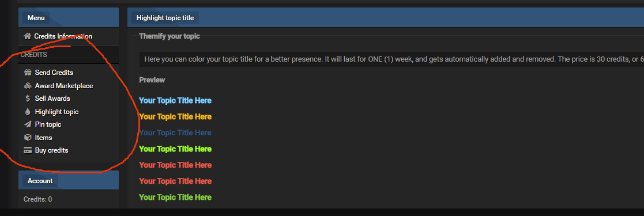Click the Account panel header
Screen dimensions: 644x216
tap(40, 181)
